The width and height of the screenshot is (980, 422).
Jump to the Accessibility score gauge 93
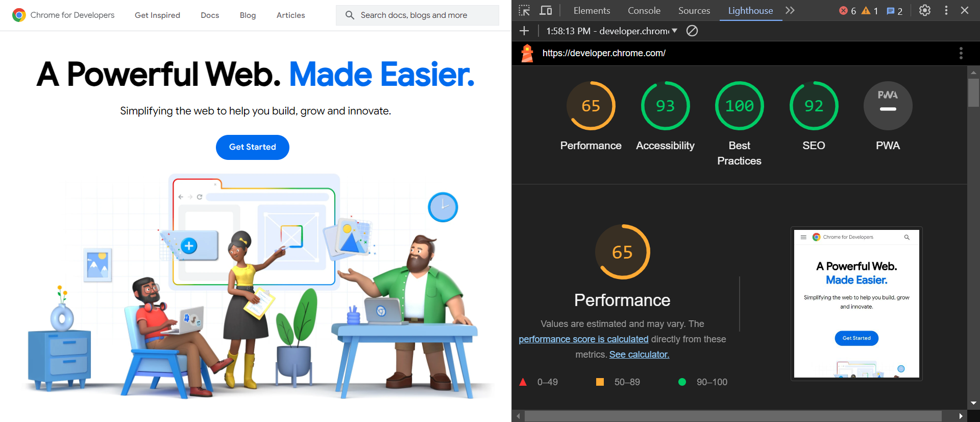click(665, 106)
